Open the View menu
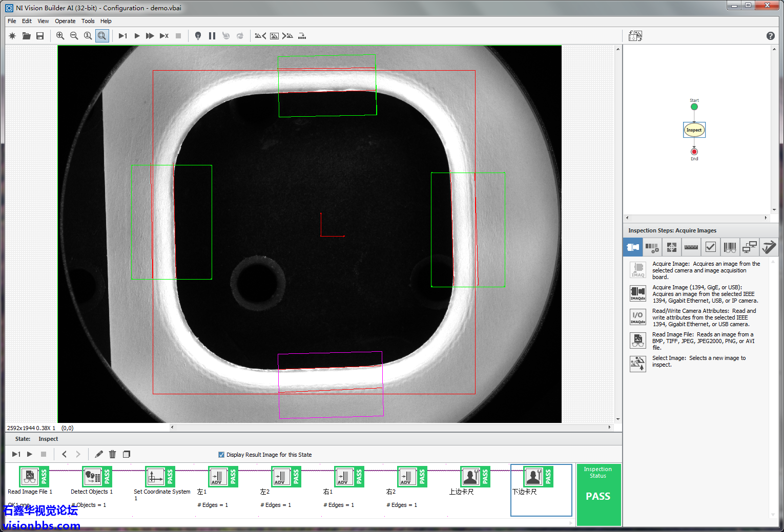The width and height of the screenshot is (784, 532). (43, 21)
